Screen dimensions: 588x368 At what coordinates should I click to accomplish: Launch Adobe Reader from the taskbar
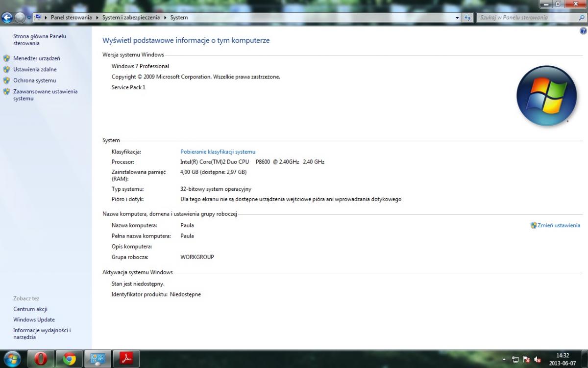click(x=126, y=359)
